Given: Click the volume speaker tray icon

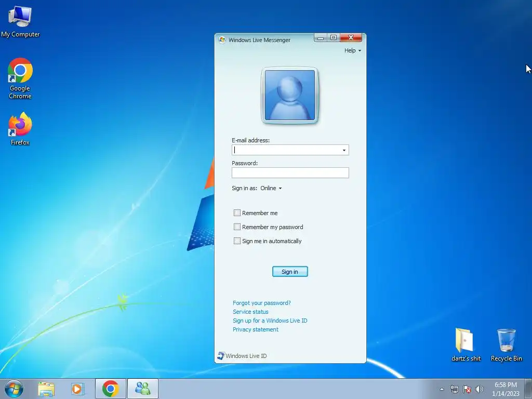Looking at the screenshot, I should (479, 390).
